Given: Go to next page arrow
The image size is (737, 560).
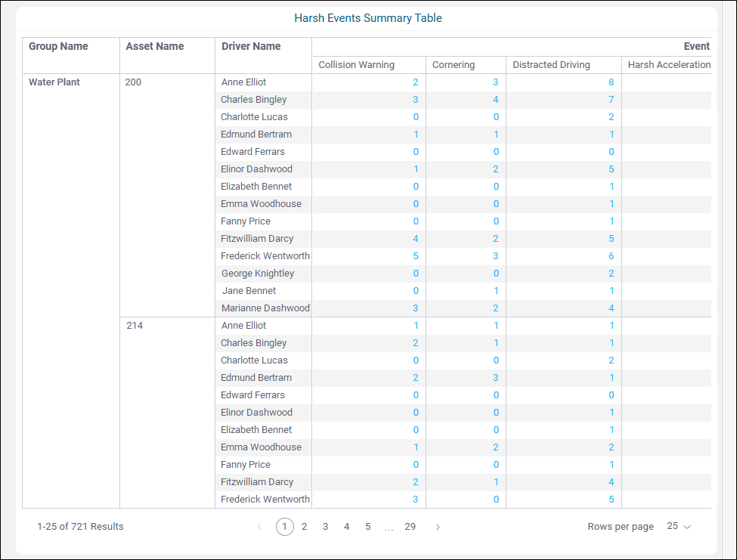Looking at the screenshot, I should click(x=438, y=527).
